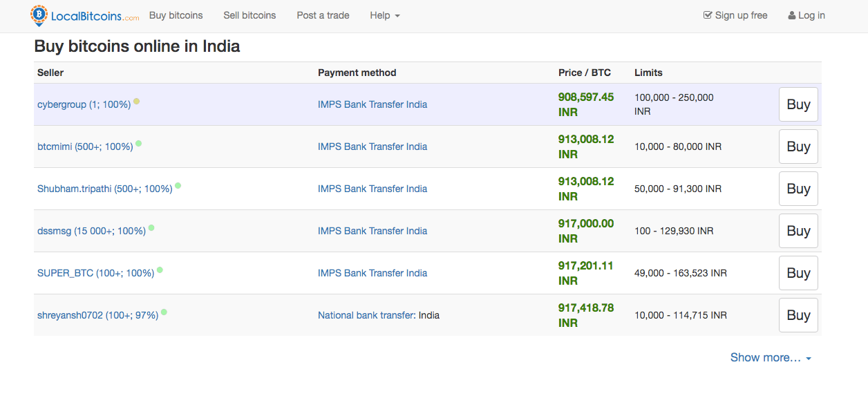Open National bank transfer link
This screenshot has width=868, height=396.
(366, 315)
